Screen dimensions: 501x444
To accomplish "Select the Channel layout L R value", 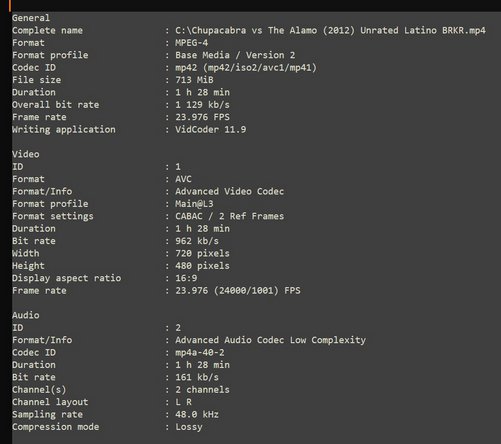I will [x=183, y=402].
